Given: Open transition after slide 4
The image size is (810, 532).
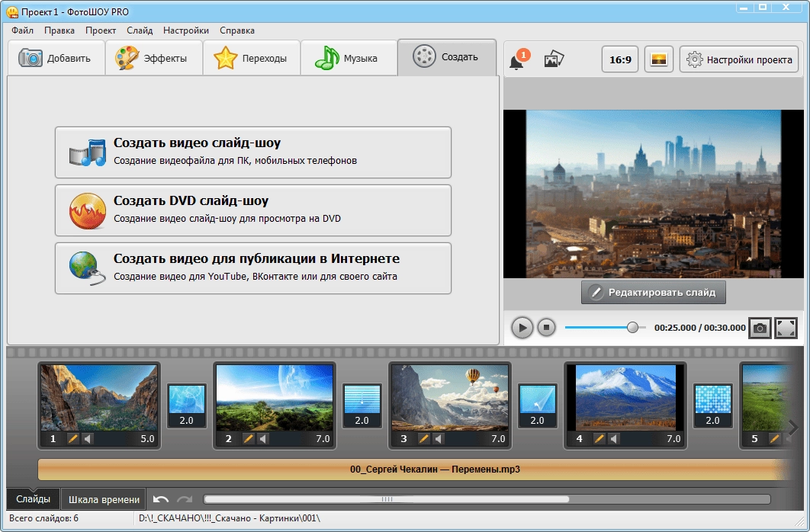Looking at the screenshot, I should (x=713, y=405).
